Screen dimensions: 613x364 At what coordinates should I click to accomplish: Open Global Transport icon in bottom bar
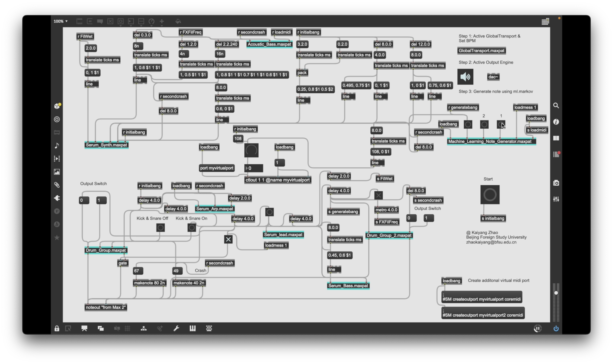click(x=537, y=328)
